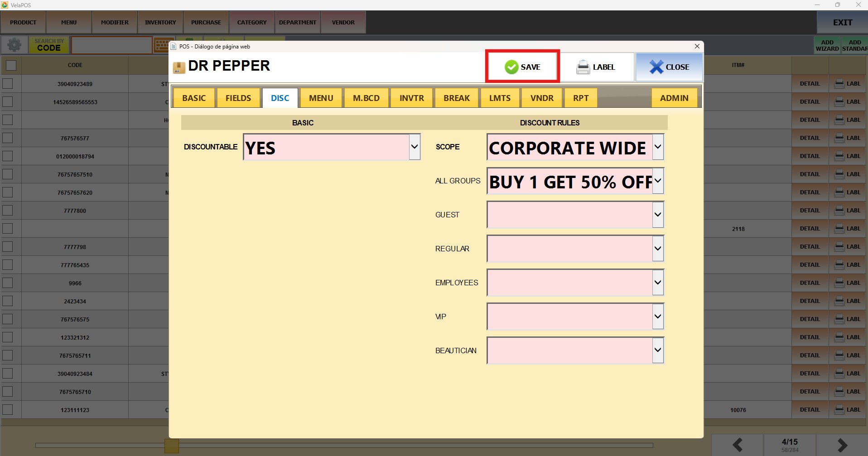The image size is (868, 456).
Task: Go to next page with right arrow
Action: (842, 445)
